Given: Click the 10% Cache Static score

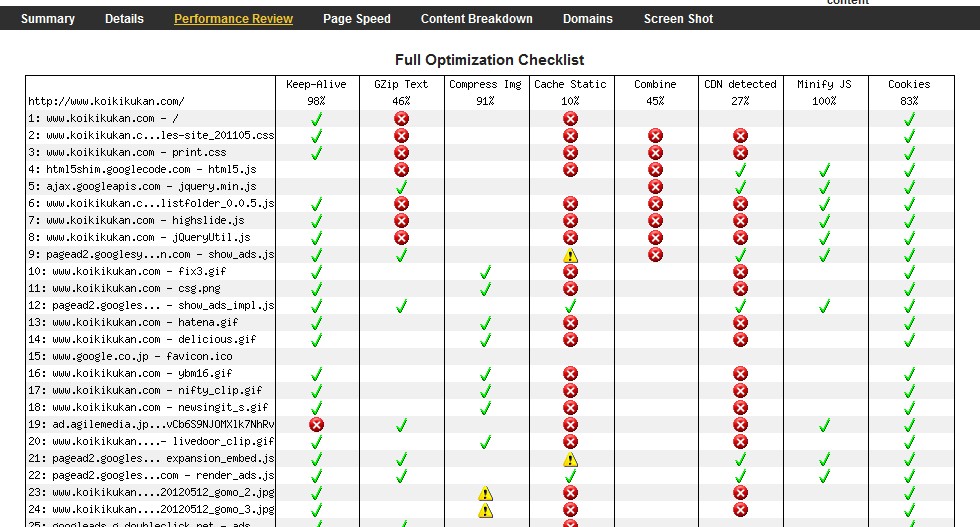Looking at the screenshot, I should tap(570, 101).
